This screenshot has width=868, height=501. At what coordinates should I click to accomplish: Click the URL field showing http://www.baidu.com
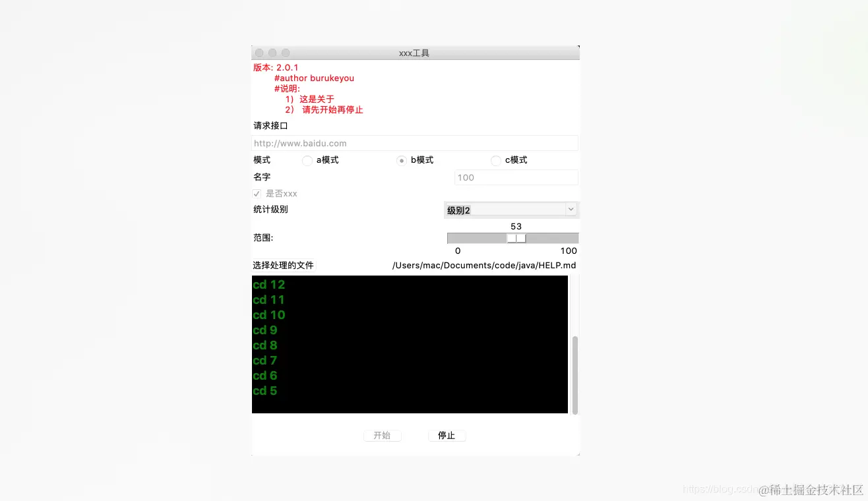point(414,143)
